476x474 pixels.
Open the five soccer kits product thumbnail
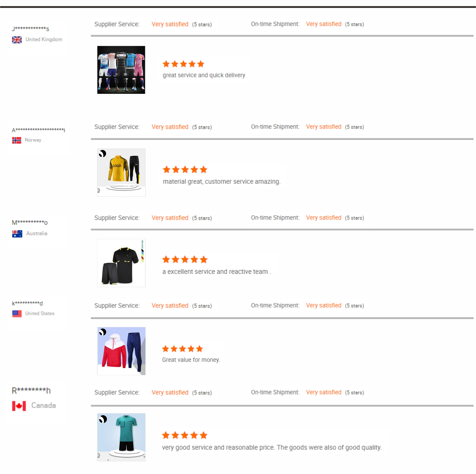121,70
